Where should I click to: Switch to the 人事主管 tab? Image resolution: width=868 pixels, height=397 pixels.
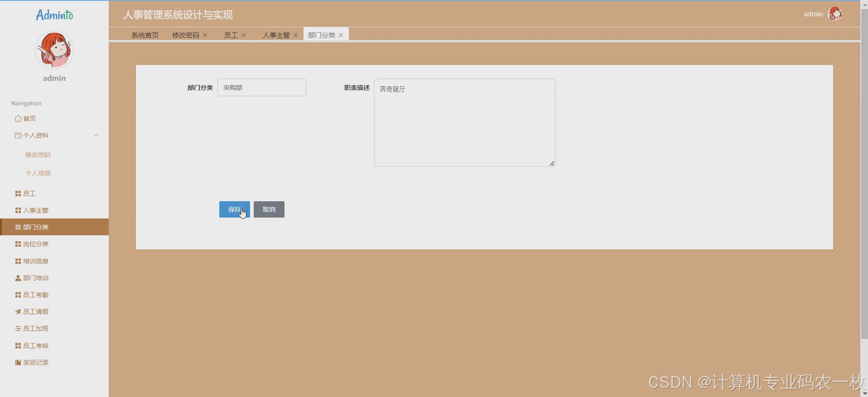tap(276, 35)
